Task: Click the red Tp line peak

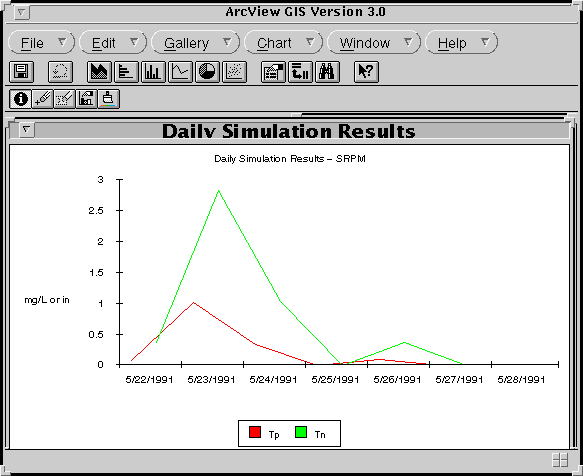Action: [193, 303]
